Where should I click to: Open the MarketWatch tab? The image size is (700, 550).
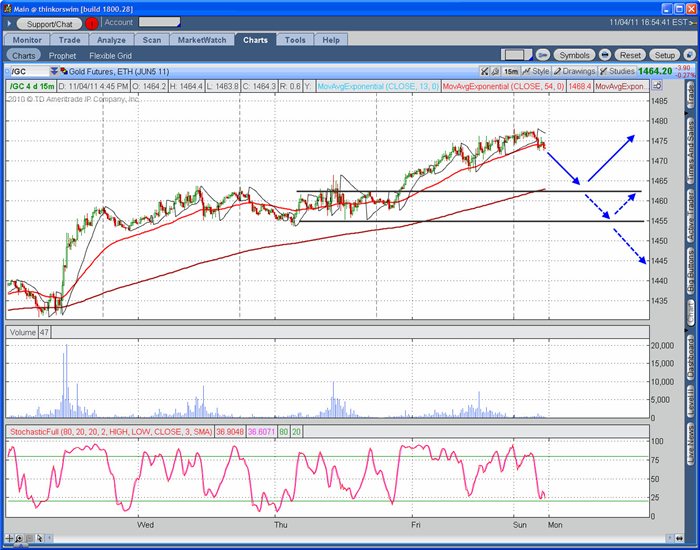click(202, 40)
